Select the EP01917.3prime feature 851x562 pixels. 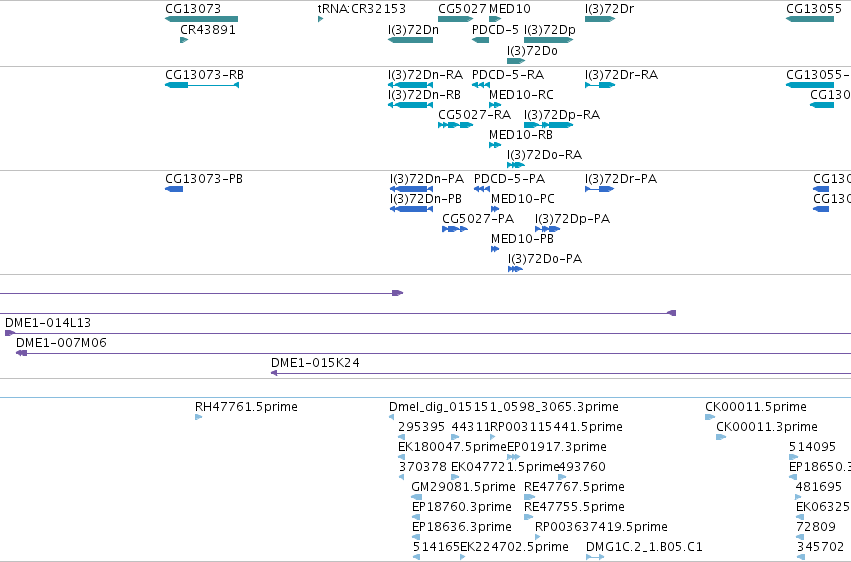[513, 457]
